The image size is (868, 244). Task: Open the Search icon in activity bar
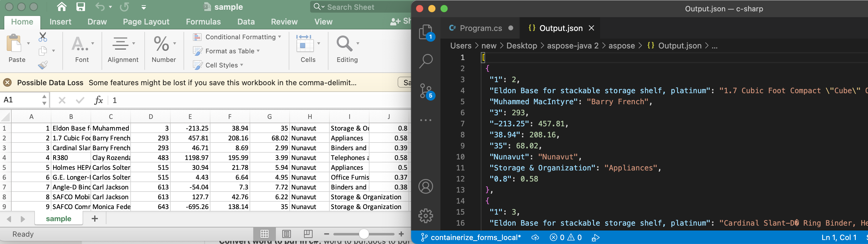[425, 61]
